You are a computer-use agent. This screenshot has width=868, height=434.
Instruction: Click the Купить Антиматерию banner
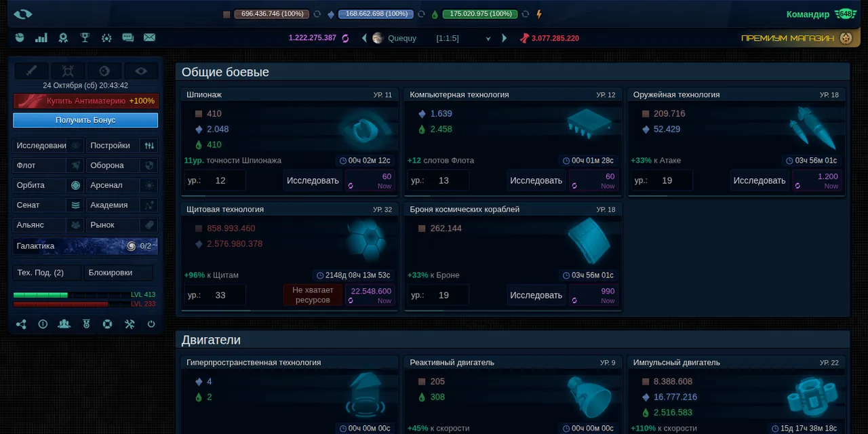[85, 101]
